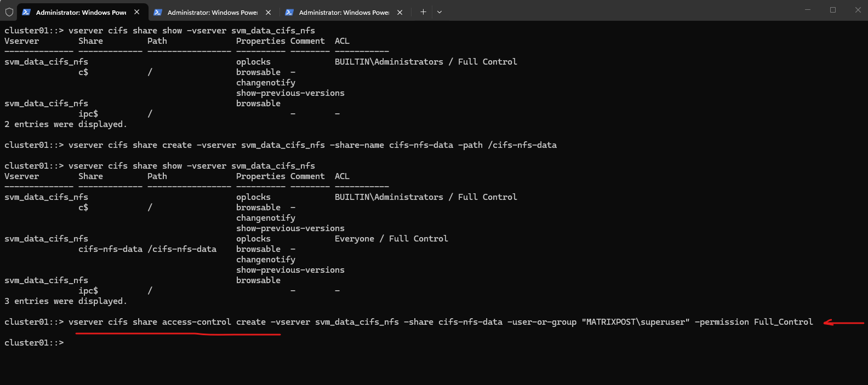
Task: Close the second PowerShell tab
Action: point(269,12)
